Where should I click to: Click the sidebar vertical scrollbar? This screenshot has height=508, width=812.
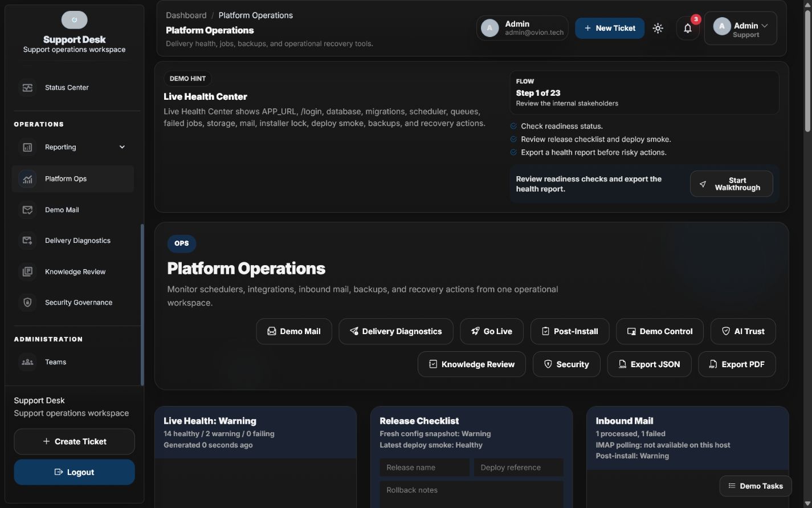(x=142, y=305)
